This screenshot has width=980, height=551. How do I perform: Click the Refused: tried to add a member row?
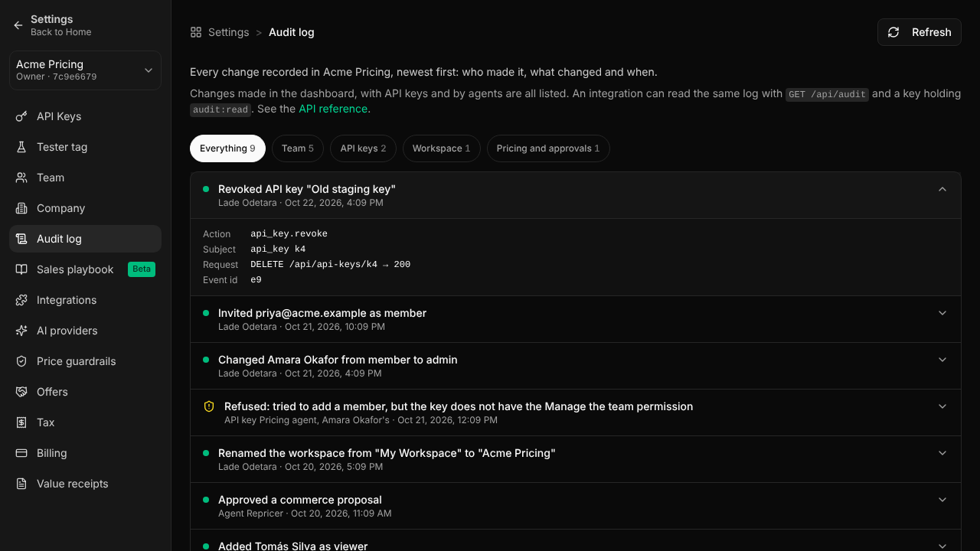(576, 412)
